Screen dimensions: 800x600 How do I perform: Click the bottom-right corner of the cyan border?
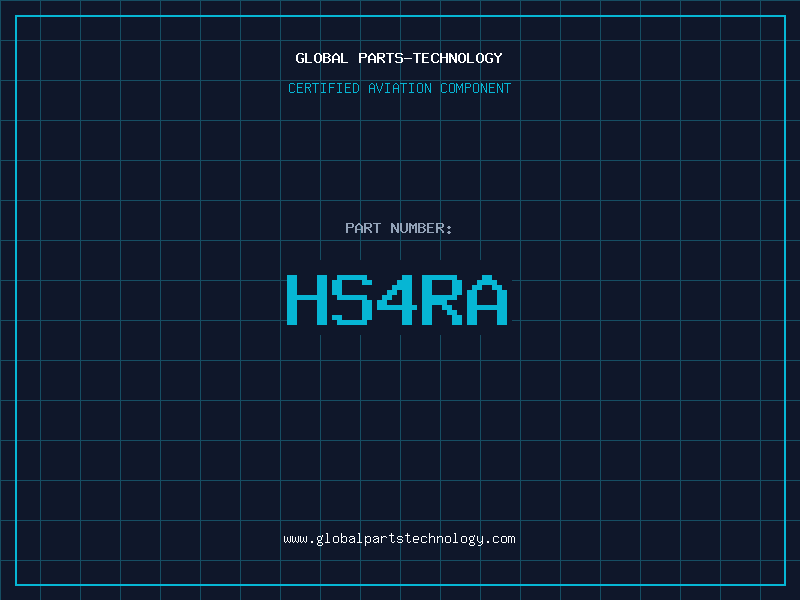click(784, 584)
